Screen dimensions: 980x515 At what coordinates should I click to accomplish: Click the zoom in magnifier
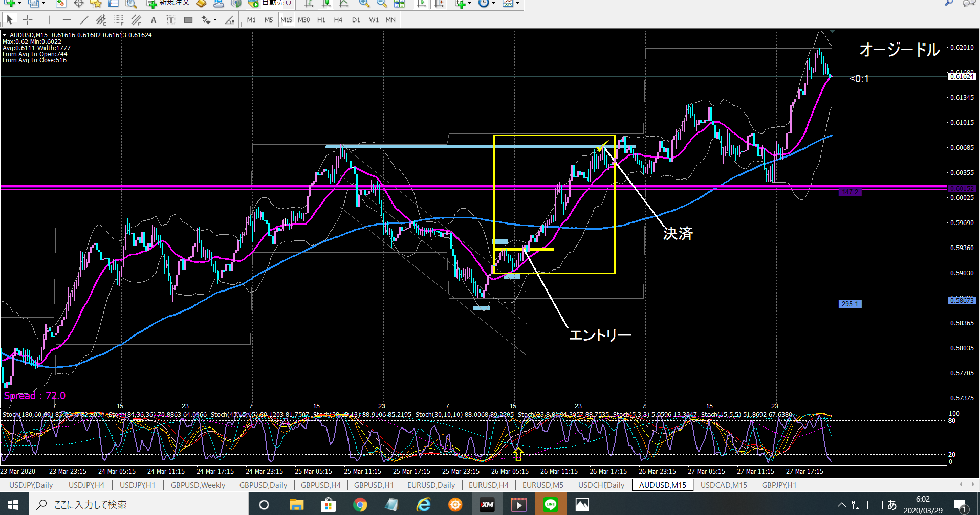click(x=364, y=3)
